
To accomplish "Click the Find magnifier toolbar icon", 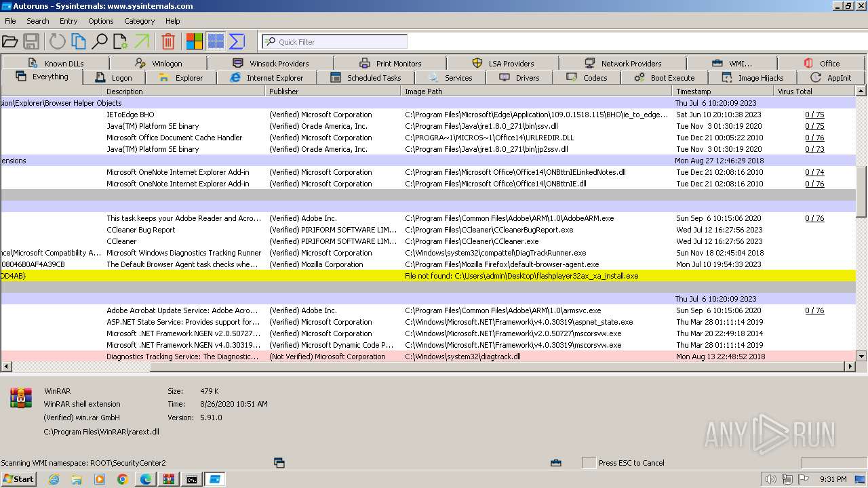I will coord(99,41).
